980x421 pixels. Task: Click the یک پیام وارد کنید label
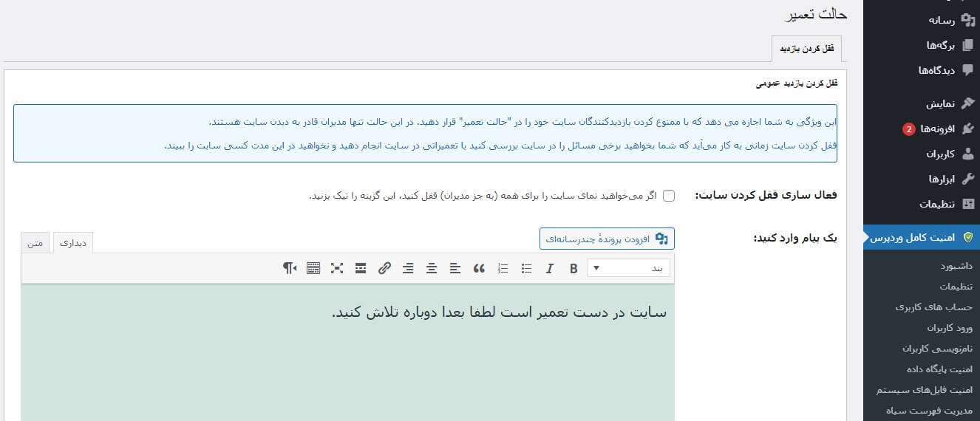pos(794,238)
